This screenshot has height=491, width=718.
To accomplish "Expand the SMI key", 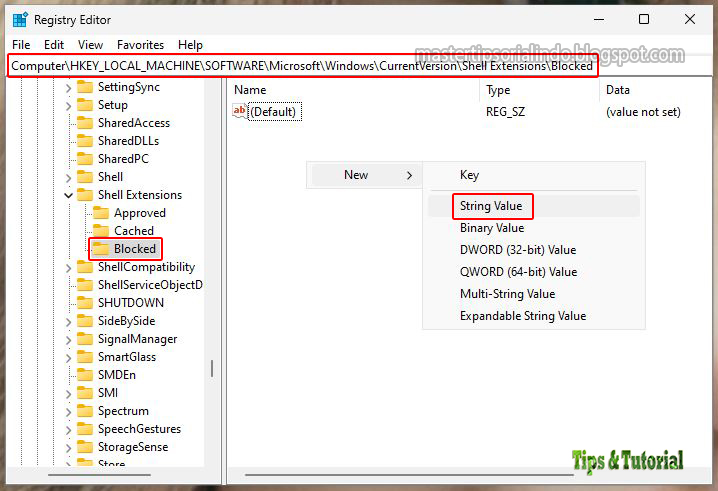I will point(68,394).
